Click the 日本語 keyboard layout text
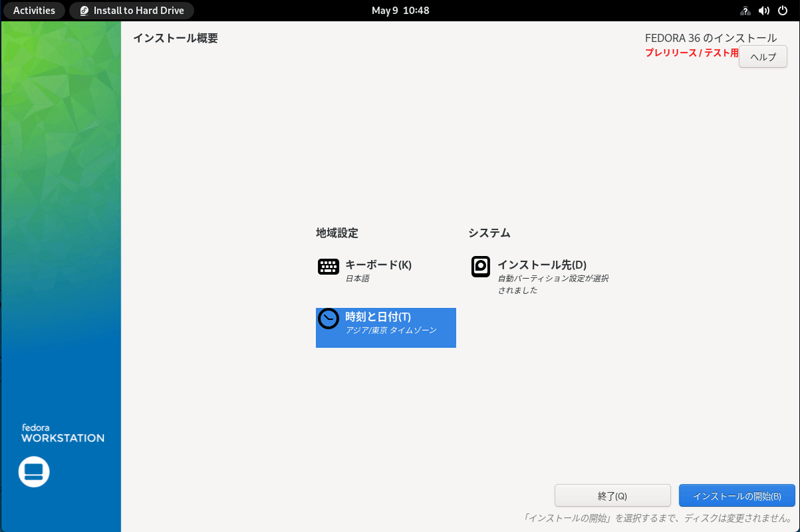This screenshot has height=532, width=800. click(357, 279)
